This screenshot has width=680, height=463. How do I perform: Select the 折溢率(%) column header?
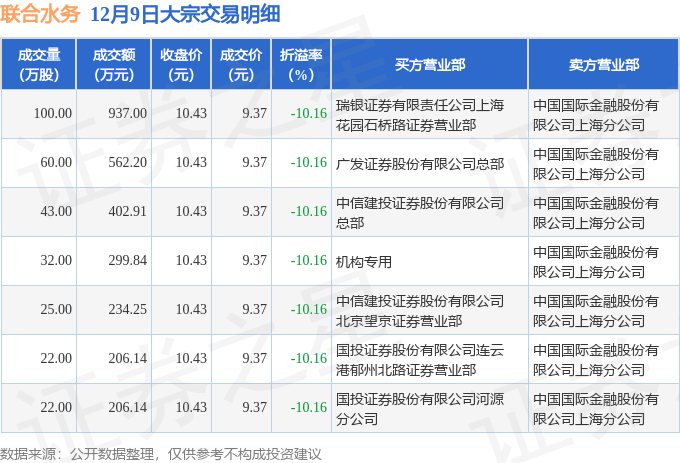[x=301, y=64]
